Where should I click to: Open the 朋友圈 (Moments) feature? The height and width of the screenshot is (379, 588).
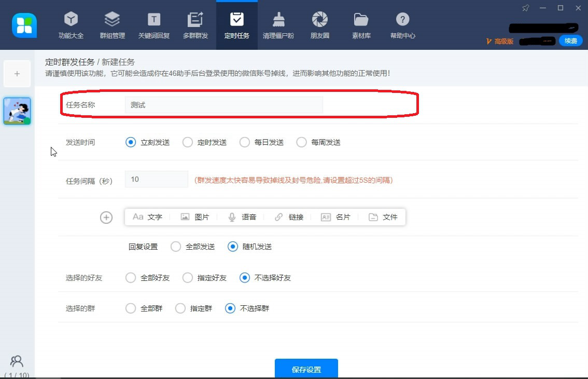pos(319,24)
